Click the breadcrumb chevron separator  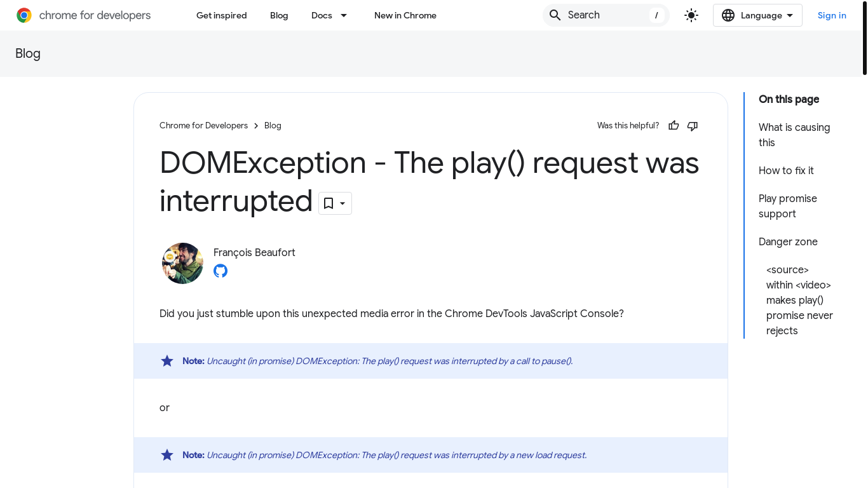[x=256, y=126]
